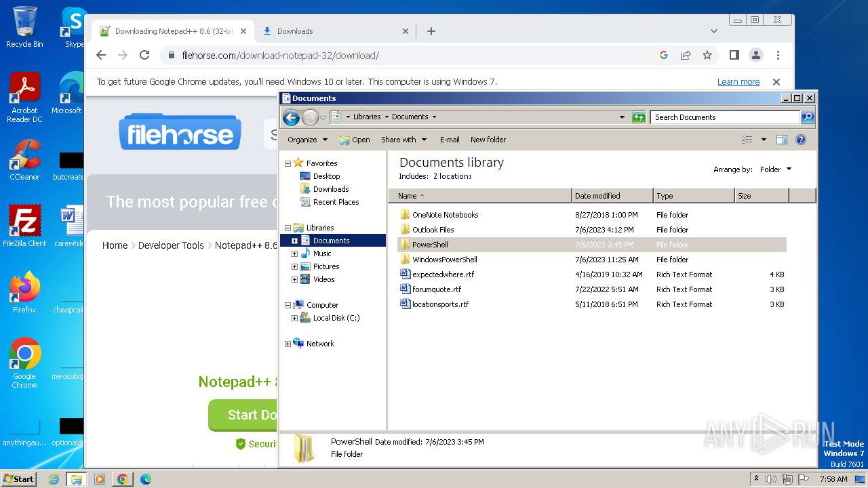Click New folder in toolbar
The height and width of the screenshot is (488, 868).
[x=488, y=140]
